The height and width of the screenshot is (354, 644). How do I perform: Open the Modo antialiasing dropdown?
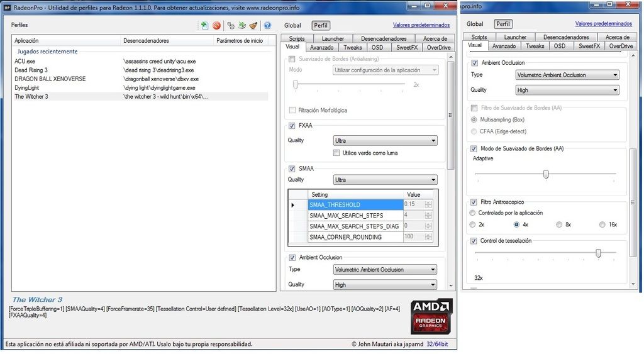tap(386, 70)
